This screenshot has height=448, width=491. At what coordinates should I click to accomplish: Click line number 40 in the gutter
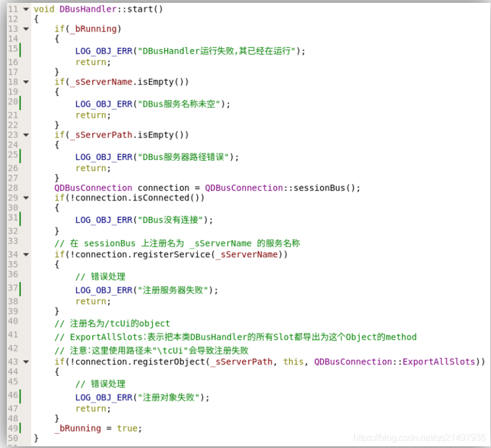point(13,321)
